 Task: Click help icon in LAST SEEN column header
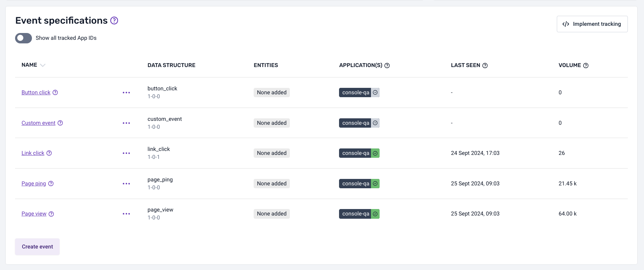[485, 66]
